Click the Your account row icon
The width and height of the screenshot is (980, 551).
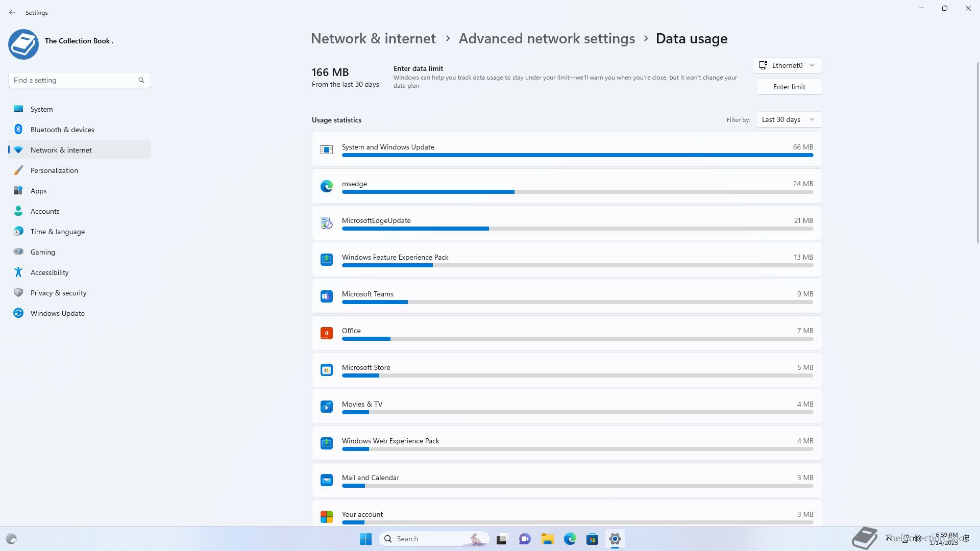point(327,517)
